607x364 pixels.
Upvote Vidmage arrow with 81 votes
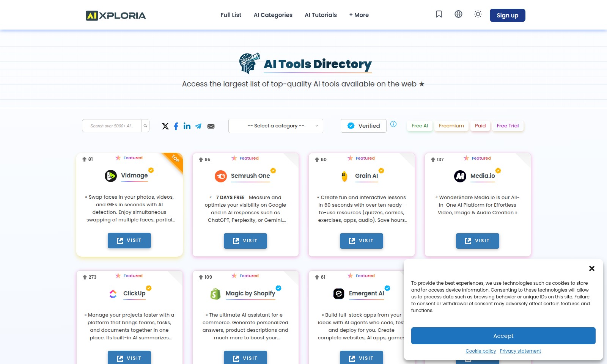[85, 159]
